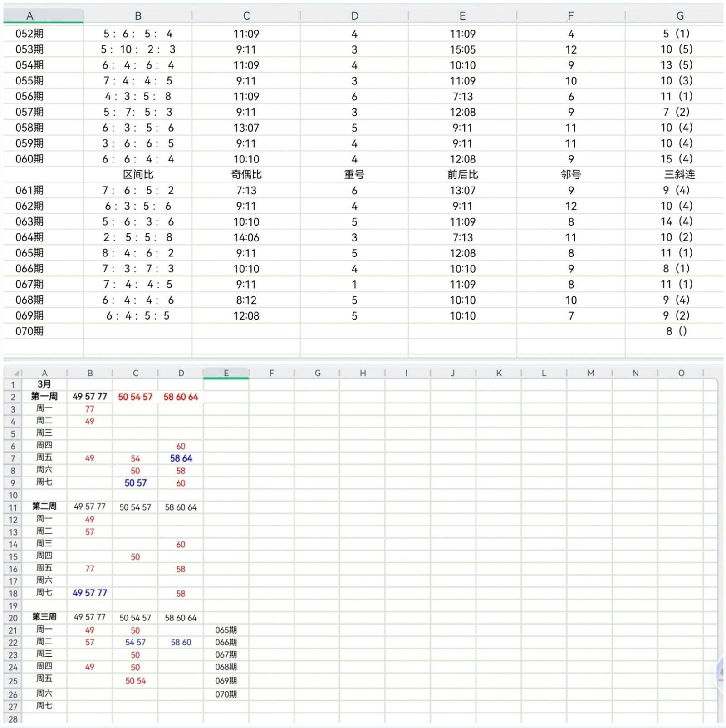Click blue 58 60 in row 22
Screen dimensions: 726x728
pos(181,643)
